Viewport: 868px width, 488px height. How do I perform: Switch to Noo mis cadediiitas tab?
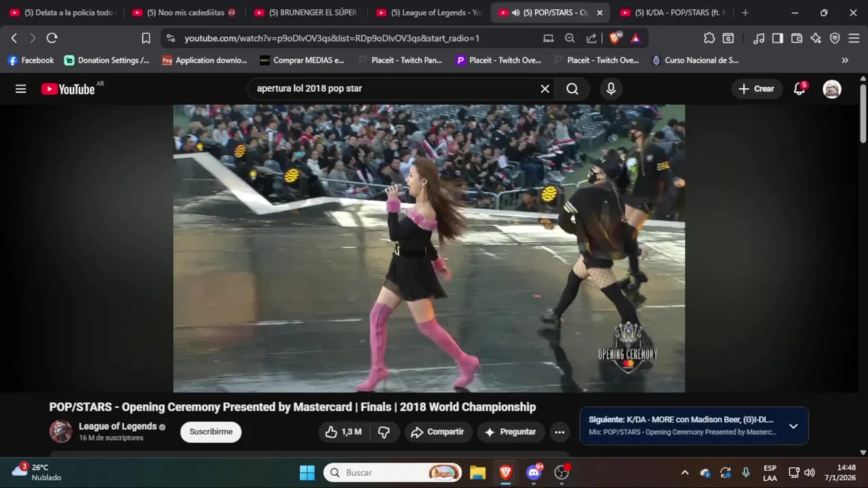[x=184, y=13]
